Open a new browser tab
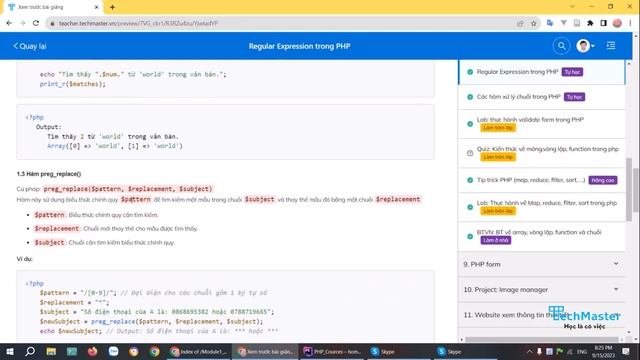Viewport: 640px width, 360px height. coord(112,7)
